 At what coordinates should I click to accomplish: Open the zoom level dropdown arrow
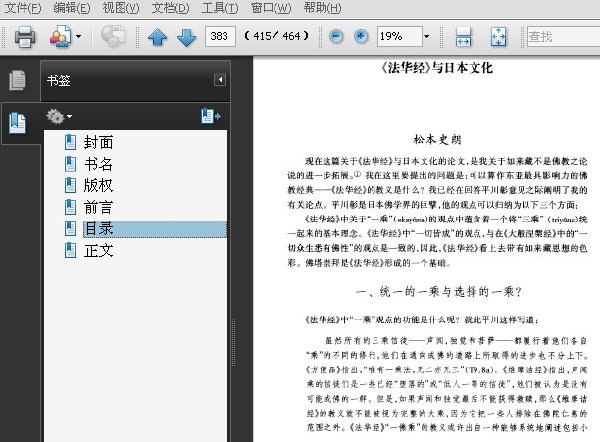tap(427, 37)
